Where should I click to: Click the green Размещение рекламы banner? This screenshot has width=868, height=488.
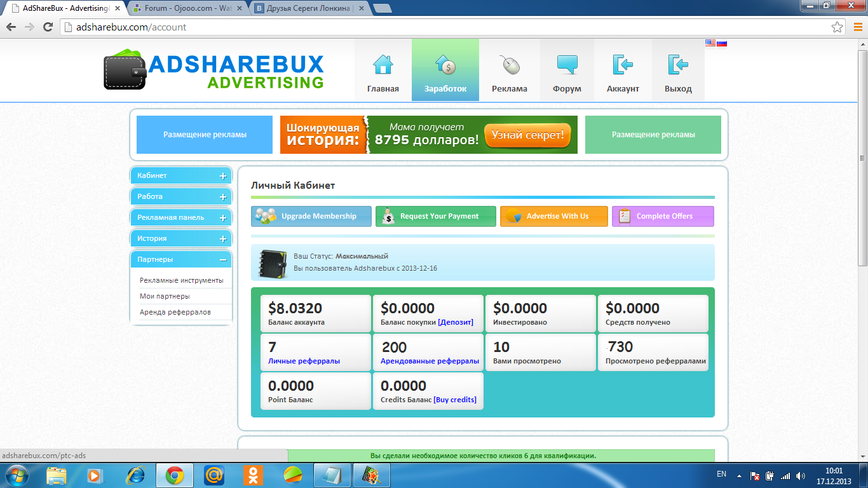(x=653, y=135)
